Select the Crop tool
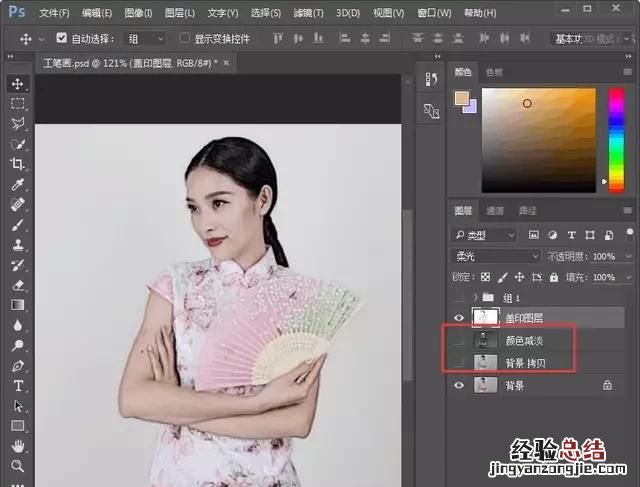Image resolution: width=640 pixels, height=487 pixels. (18, 164)
